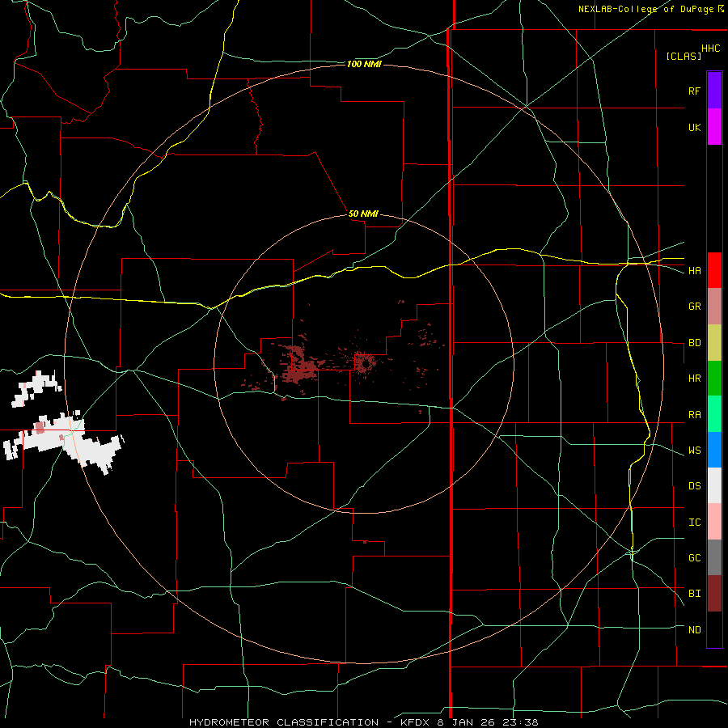Click the blue WS legend swatch
728x728 pixels.
(714, 450)
